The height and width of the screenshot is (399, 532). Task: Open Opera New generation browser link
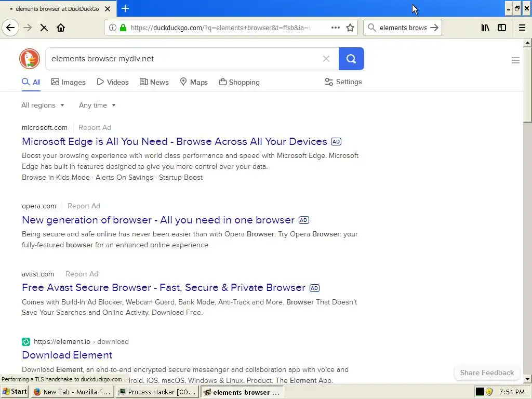(x=158, y=220)
